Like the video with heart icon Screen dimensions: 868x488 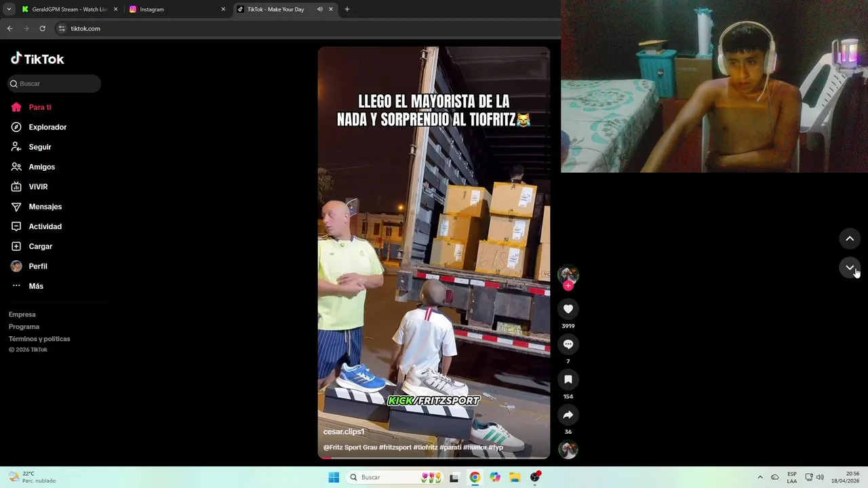point(568,309)
